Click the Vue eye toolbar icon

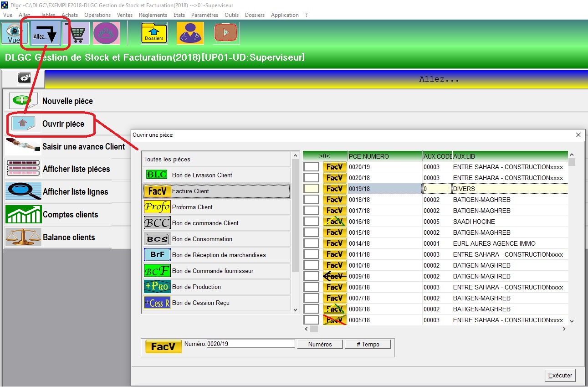[14, 33]
